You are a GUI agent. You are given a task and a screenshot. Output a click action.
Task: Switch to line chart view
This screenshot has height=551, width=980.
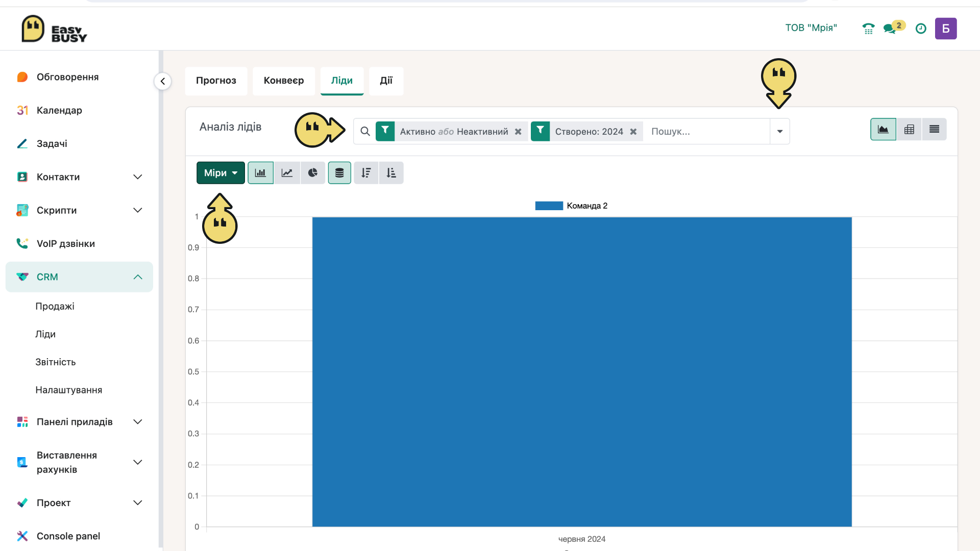[x=287, y=173]
